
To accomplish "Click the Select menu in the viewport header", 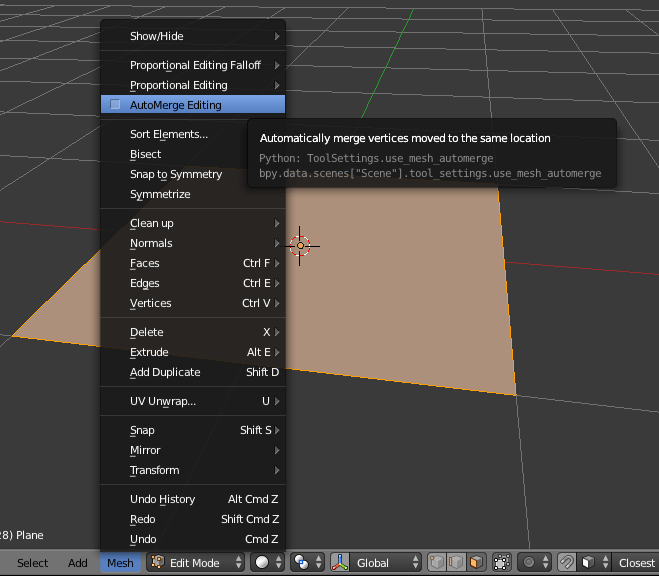I will pyautogui.click(x=32, y=563).
